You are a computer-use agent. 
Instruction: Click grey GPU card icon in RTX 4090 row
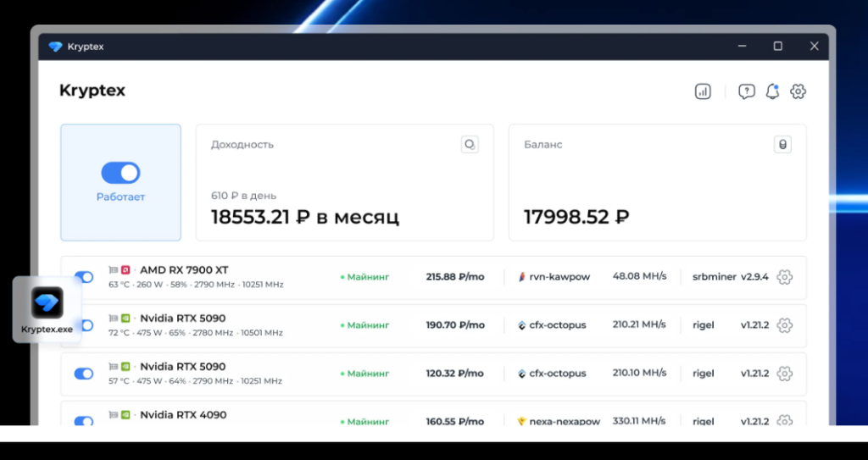[114, 414]
